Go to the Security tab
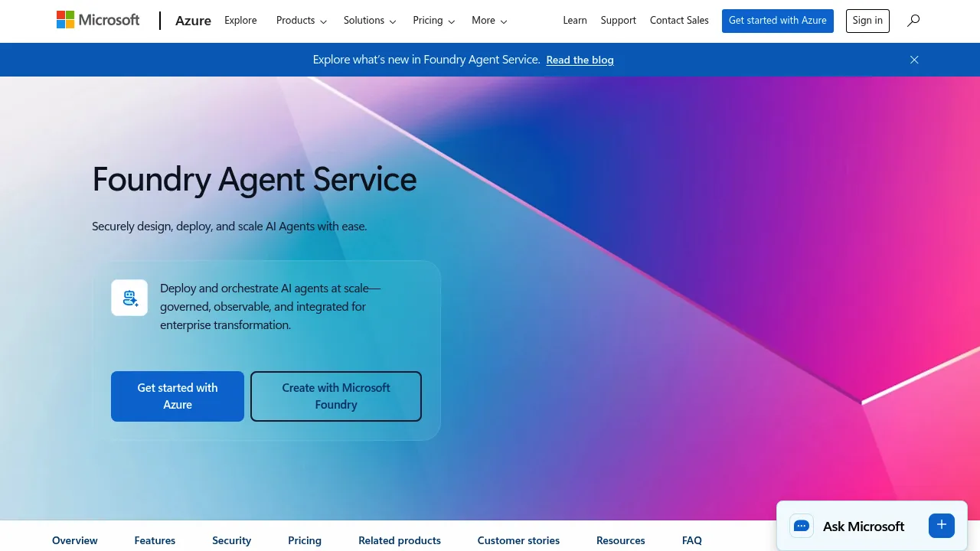 [232, 540]
